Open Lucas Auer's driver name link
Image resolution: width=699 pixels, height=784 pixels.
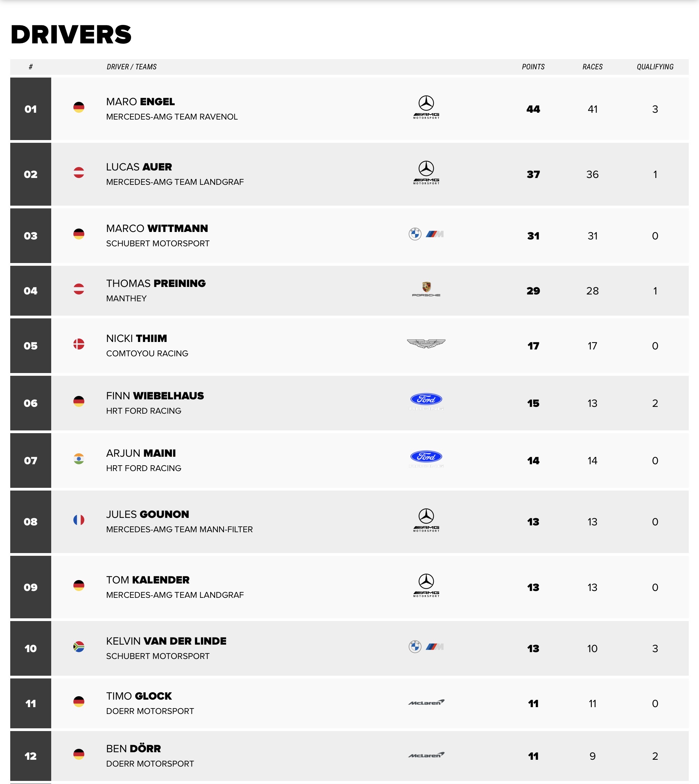click(139, 167)
